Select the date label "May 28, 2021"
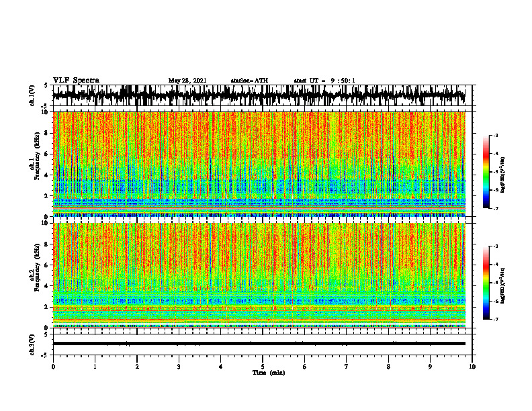532x411 pixels. pos(187,81)
